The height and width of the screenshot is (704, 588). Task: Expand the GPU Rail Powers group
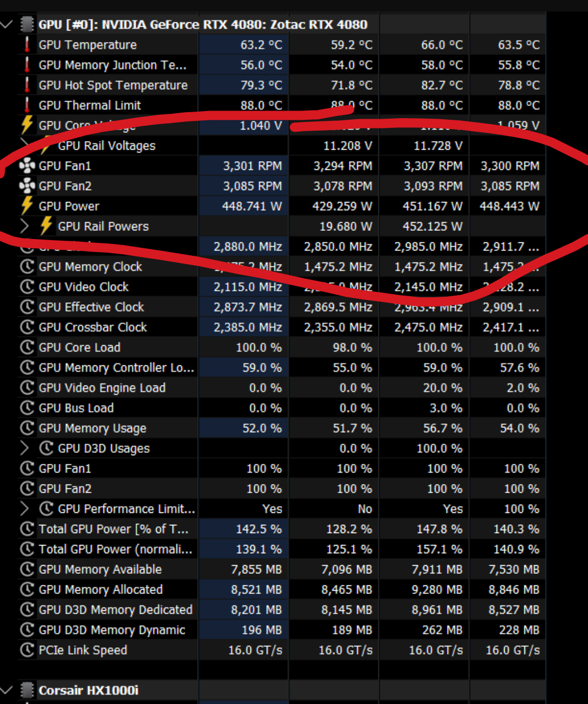(x=24, y=226)
